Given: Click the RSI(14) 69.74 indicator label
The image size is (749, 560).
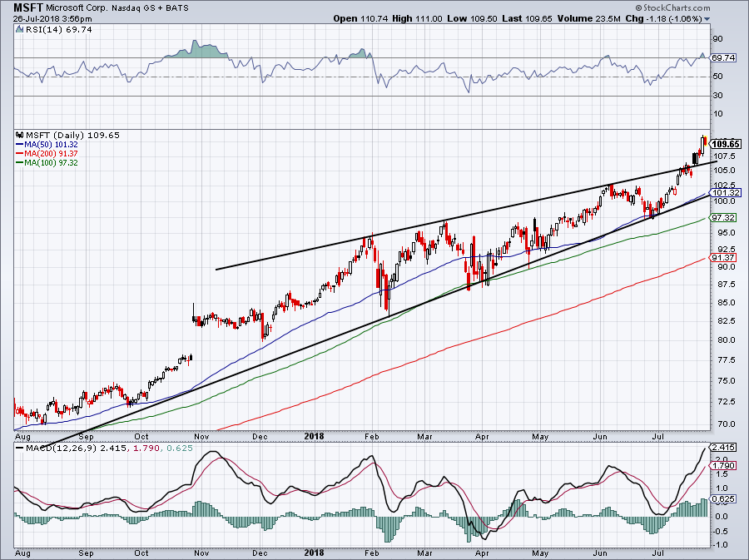Looking at the screenshot, I should [59, 30].
